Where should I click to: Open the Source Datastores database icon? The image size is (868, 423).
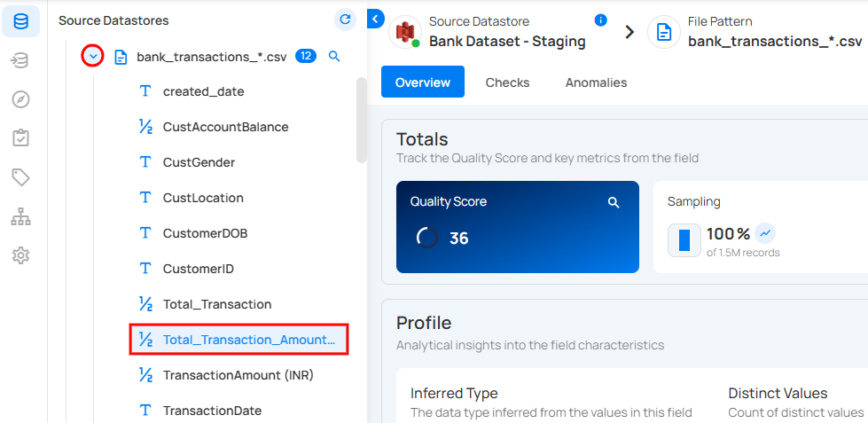click(20, 20)
